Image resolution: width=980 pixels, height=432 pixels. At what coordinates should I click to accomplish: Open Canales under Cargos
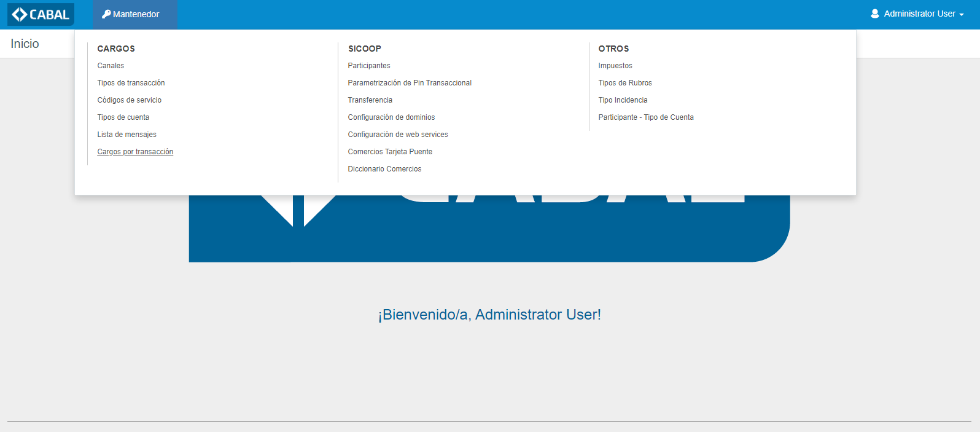tap(111, 66)
